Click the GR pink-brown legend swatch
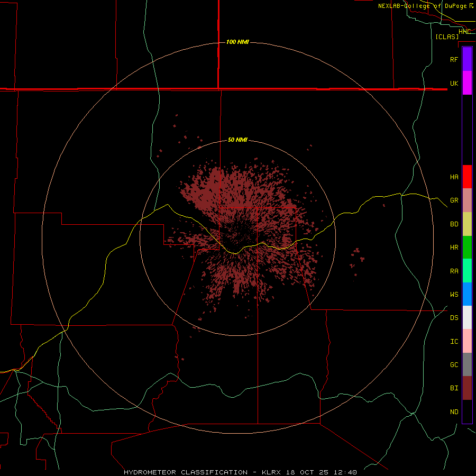The width and height of the screenshot is (476, 476). coord(467,200)
